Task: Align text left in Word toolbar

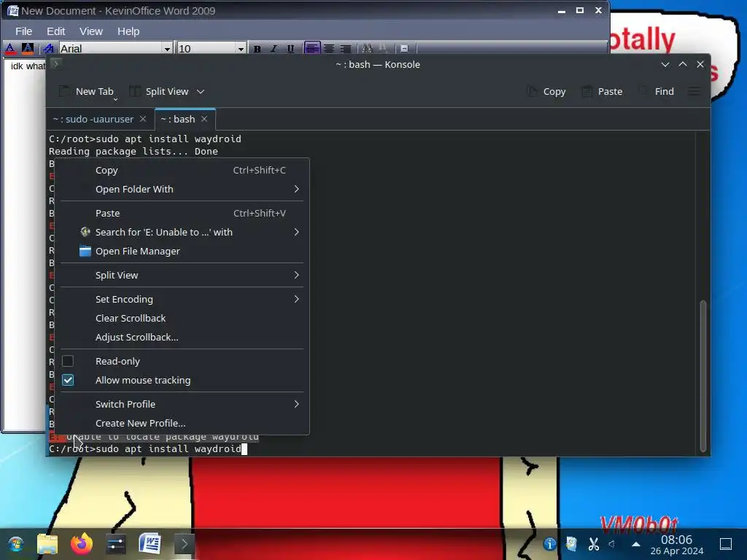Action: (312, 49)
